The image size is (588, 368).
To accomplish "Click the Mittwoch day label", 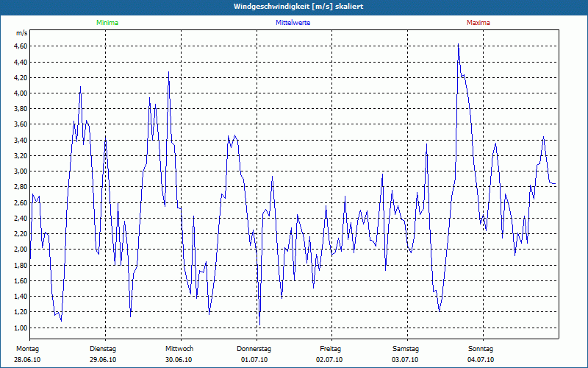I will tap(179, 349).
